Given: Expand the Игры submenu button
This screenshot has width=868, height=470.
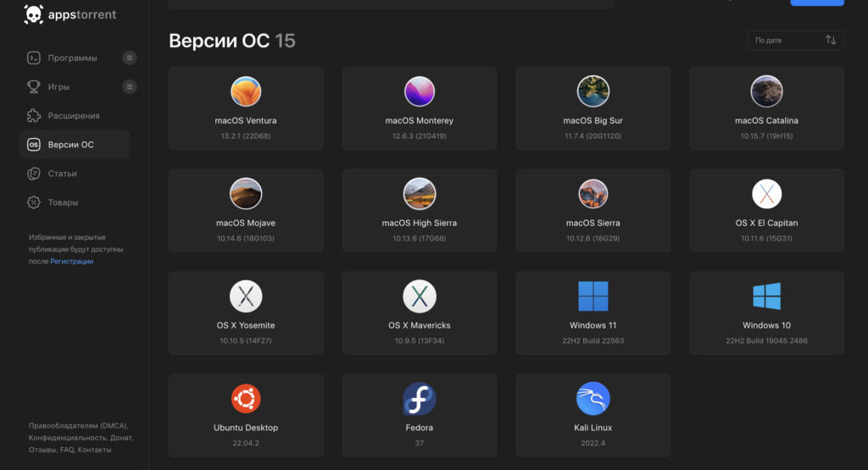Looking at the screenshot, I should (x=130, y=87).
